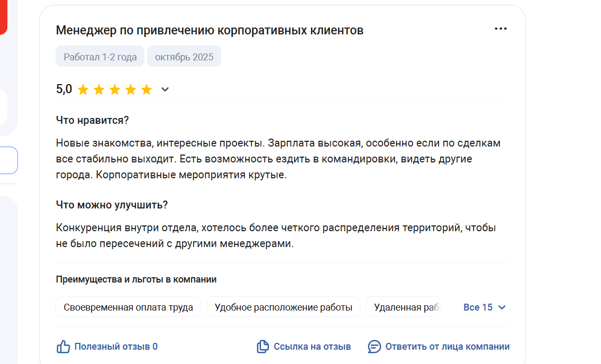Click the "октябрь 2025" date tag
Viewport: 601px width, 364px height.
pyautogui.click(x=184, y=57)
